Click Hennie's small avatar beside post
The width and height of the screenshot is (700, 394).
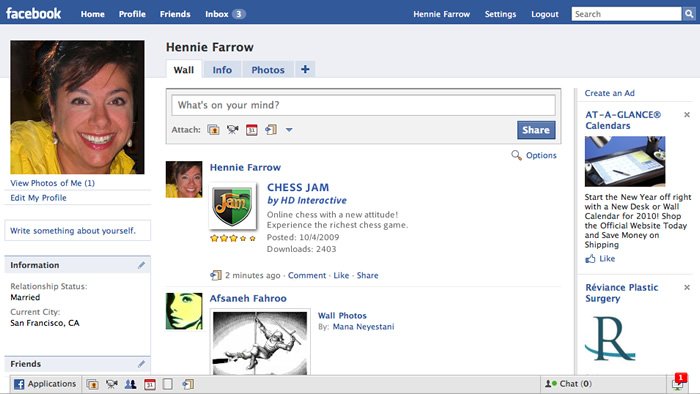tap(184, 179)
